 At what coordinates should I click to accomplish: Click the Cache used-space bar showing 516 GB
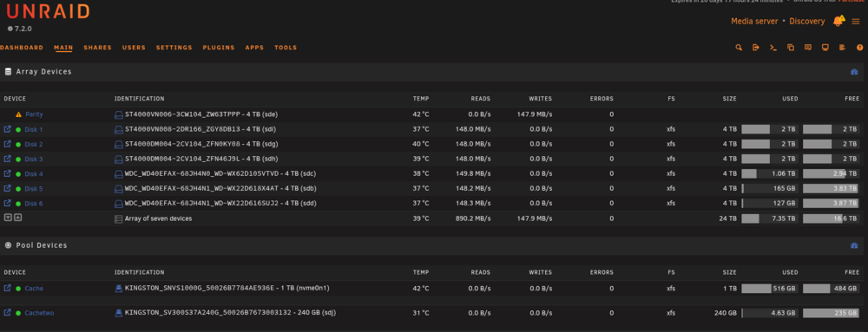(x=770, y=288)
